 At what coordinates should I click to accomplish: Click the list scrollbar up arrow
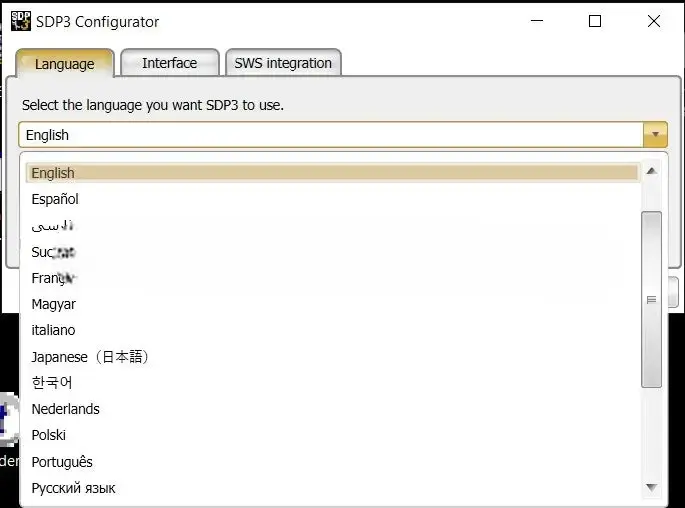click(651, 171)
